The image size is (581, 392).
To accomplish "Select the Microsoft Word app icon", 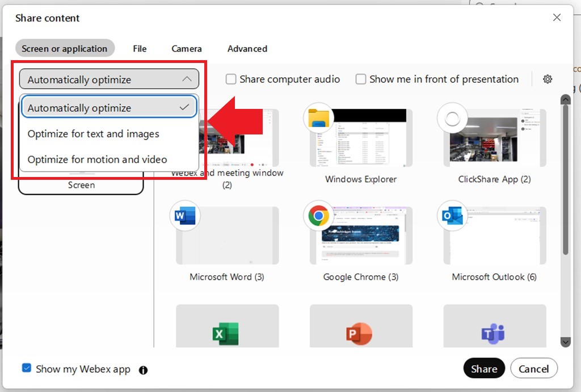I will (185, 216).
